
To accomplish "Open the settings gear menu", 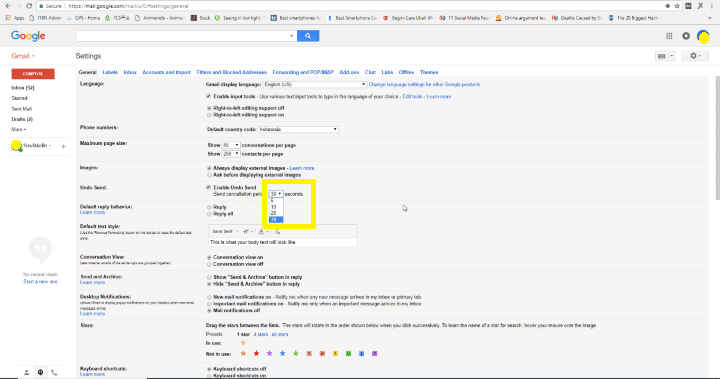I will coord(695,56).
